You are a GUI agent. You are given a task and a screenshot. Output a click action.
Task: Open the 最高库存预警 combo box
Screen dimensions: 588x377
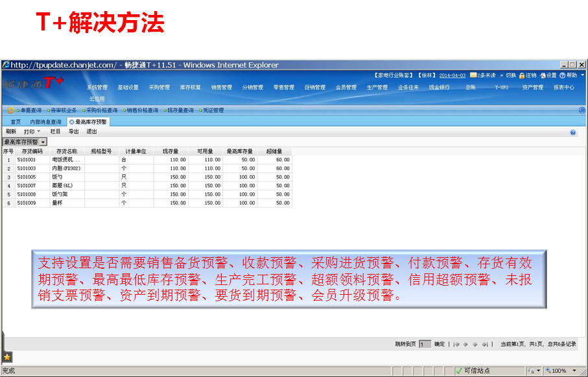pyautogui.click(x=25, y=142)
